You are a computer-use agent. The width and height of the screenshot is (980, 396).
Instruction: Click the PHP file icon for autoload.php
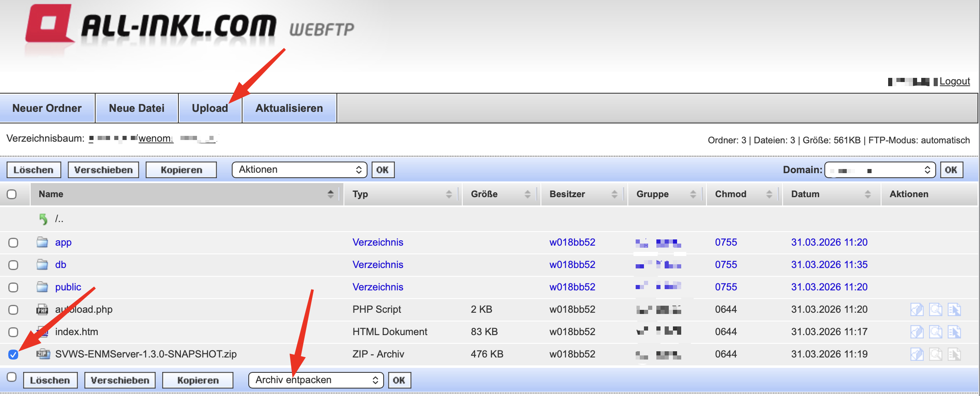pos(42,309)
